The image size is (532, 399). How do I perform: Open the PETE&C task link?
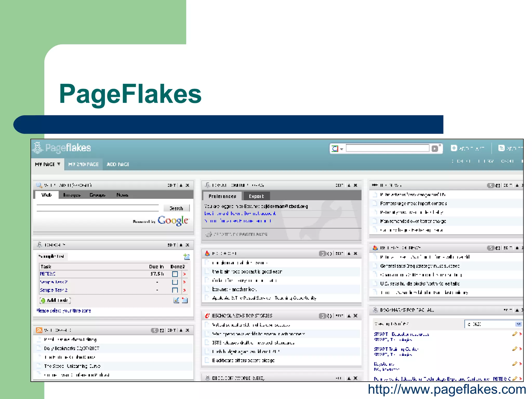(48, 274)
